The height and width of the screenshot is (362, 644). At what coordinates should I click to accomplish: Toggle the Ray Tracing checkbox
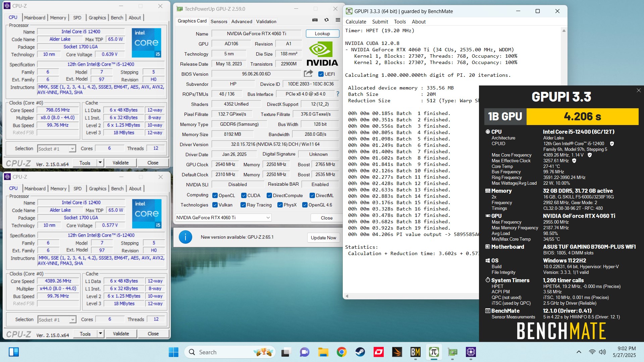[243, 205]
